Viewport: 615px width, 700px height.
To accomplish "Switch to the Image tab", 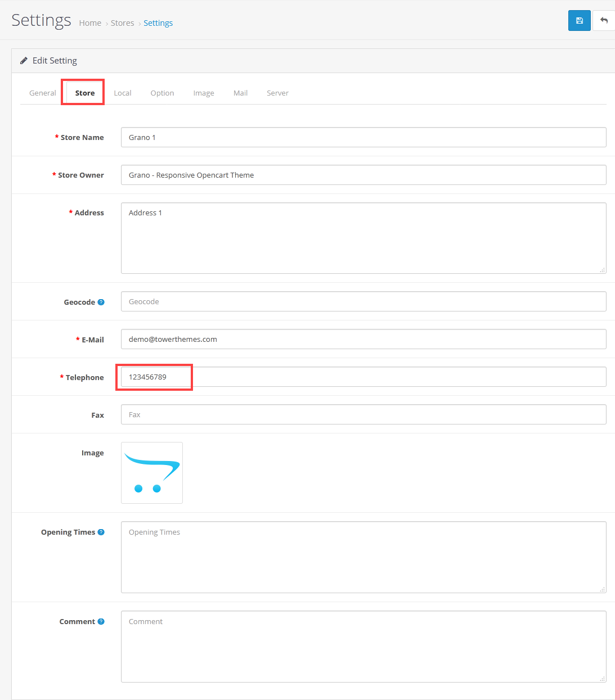I will [204, 93].
